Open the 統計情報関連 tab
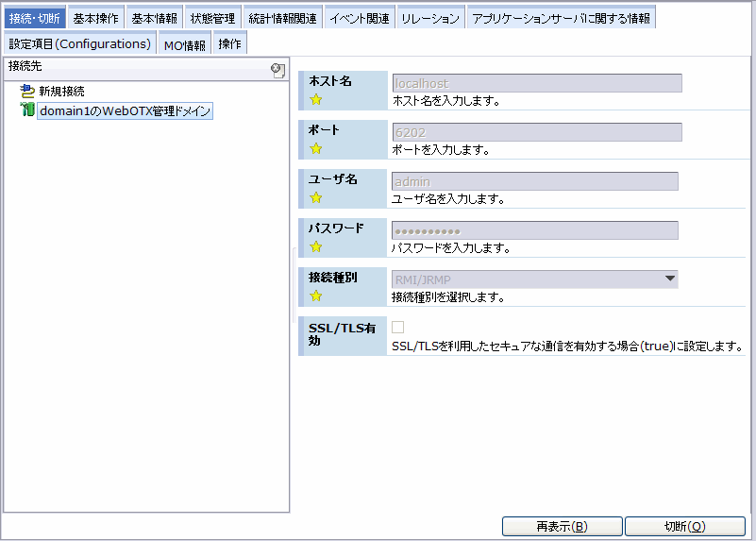Viewport: 756px width, 541px height. 282,19
